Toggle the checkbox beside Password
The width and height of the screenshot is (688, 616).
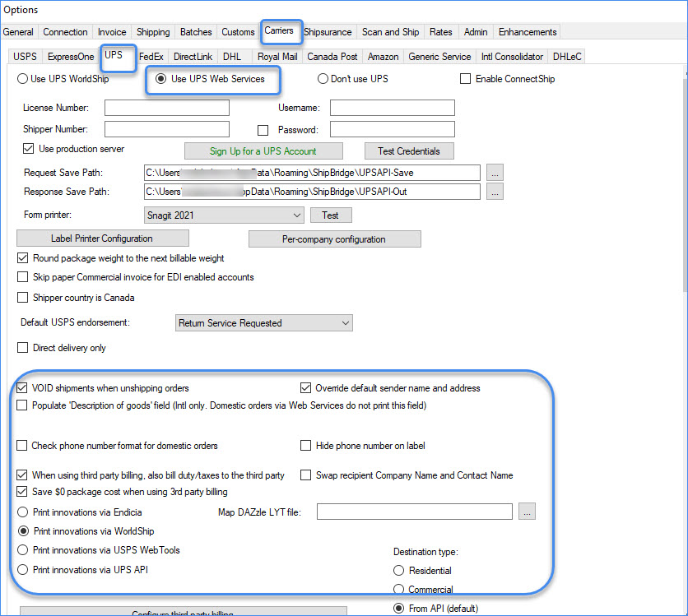pos(263,130)
